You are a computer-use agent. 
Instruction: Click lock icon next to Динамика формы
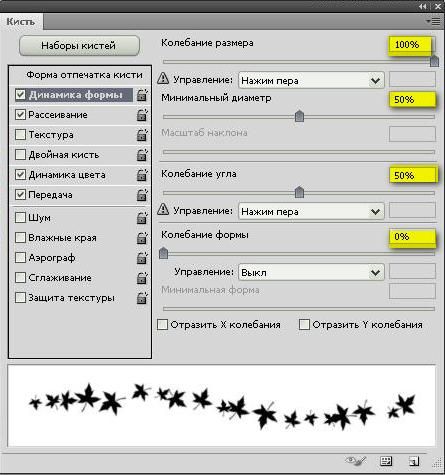[142, 95]
